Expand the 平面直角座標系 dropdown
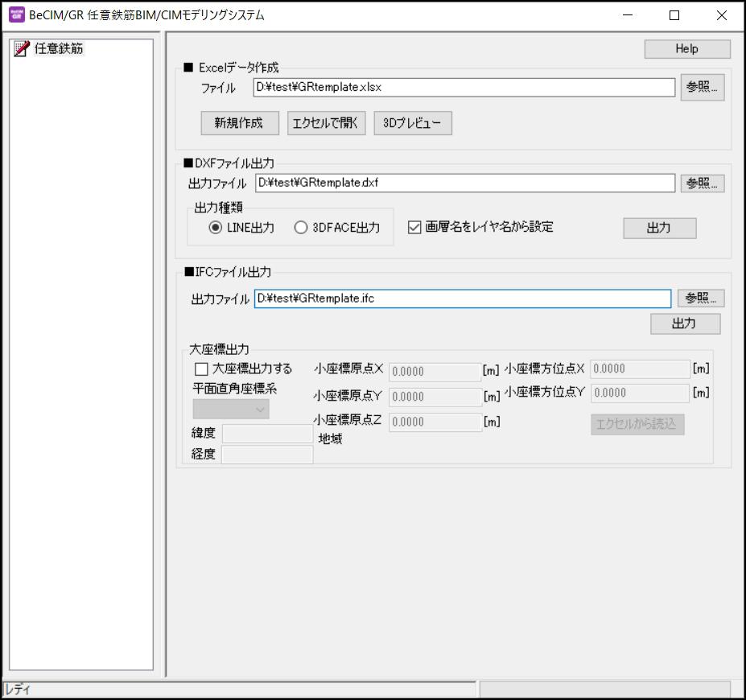746x700 pixels. point(231,409)
